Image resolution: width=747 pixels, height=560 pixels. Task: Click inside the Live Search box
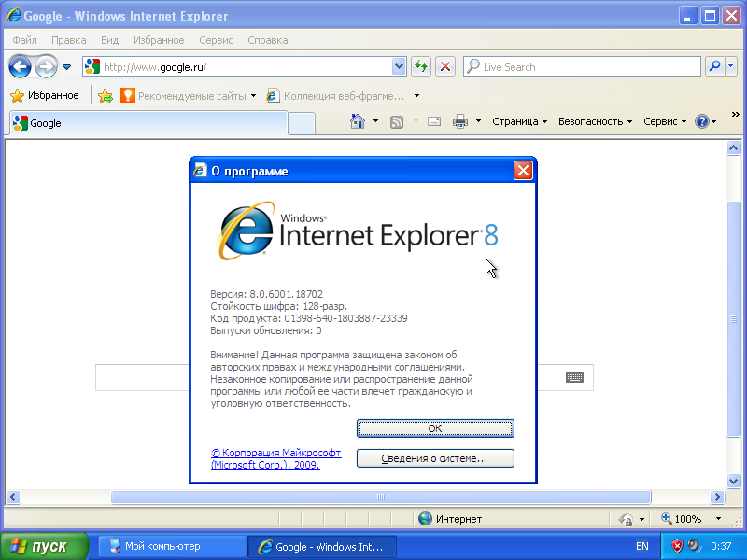[582, 66]
